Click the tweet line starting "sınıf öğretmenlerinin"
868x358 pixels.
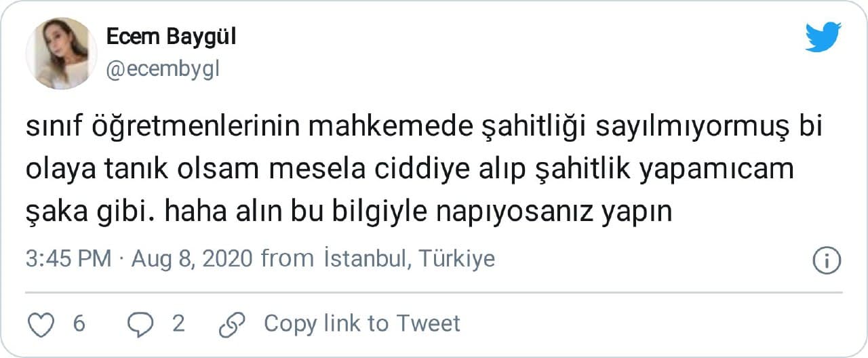424,129
